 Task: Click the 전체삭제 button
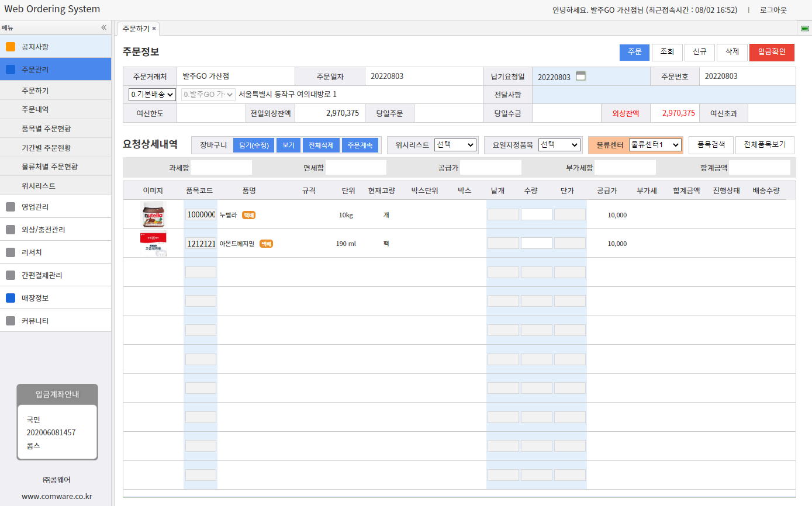point(321,145)
